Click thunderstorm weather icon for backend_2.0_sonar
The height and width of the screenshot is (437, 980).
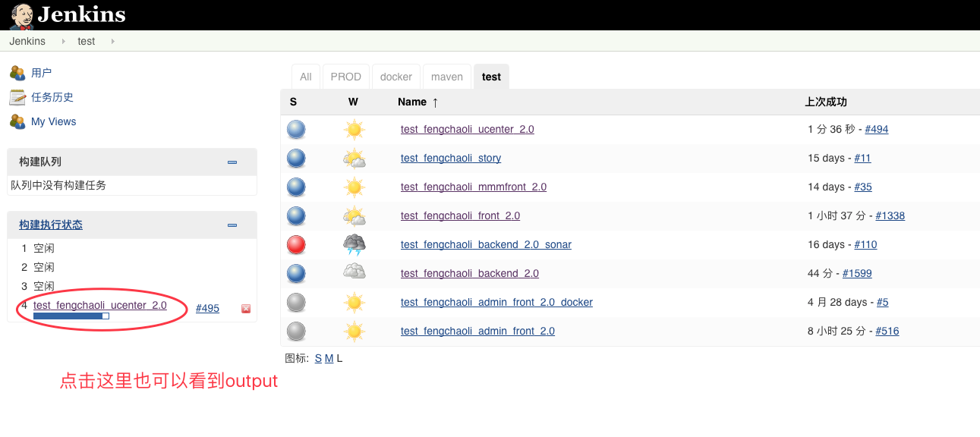354,244
